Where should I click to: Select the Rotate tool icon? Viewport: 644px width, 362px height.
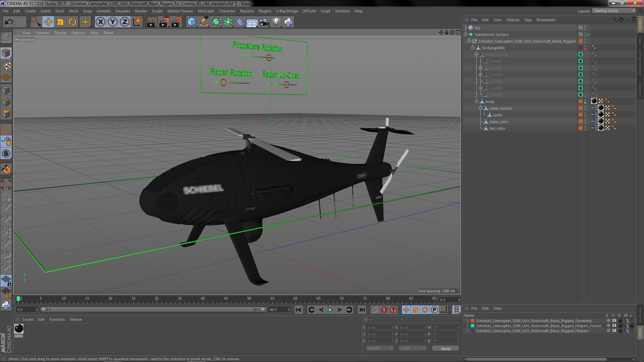pyautogui.click(x=72, y=22)
